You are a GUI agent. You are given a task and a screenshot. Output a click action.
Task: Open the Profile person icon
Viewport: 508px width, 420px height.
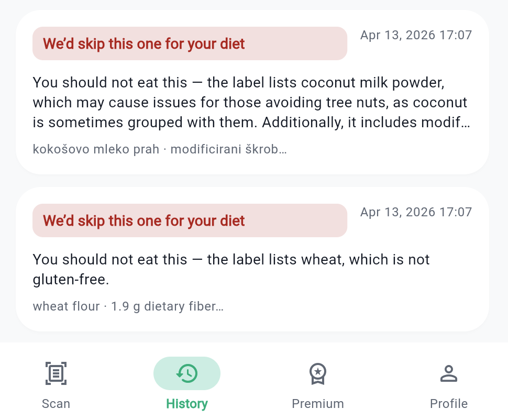coord(449,373)
